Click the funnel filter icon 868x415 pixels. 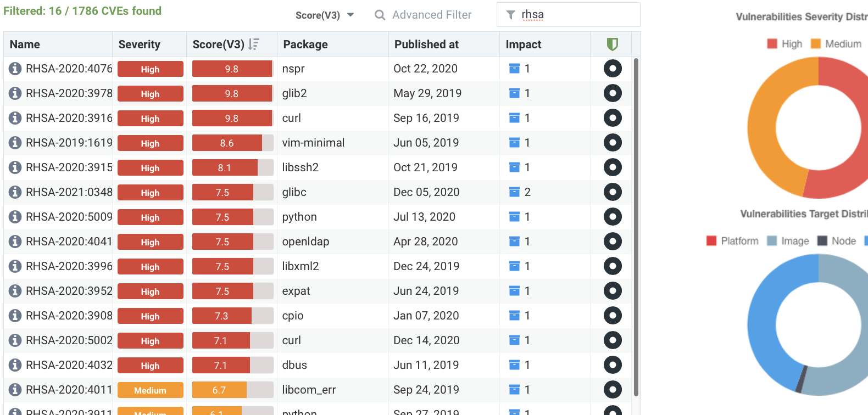510,15
